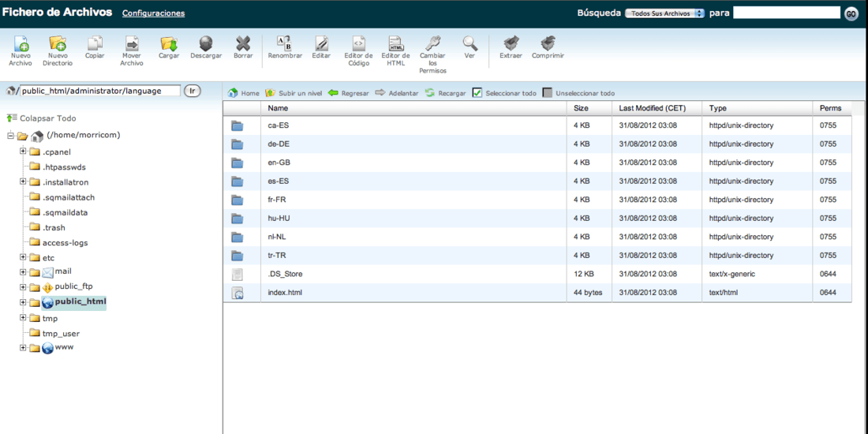Click the Extraer toolbar icon

tap(511, 43)
